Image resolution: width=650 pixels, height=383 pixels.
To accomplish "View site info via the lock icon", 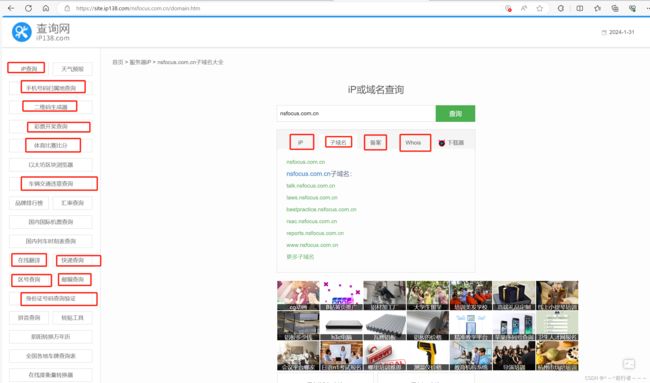I will click(x=67, y=8).
